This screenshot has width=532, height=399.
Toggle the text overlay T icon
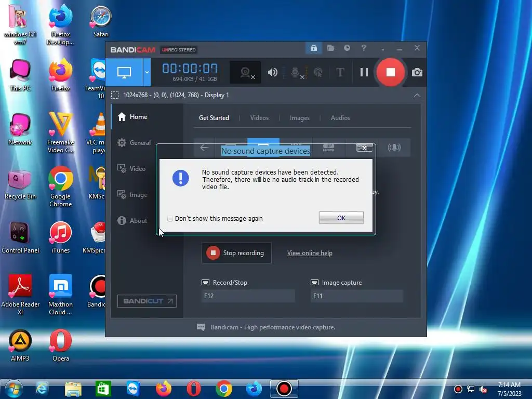(x=340, y=72)
